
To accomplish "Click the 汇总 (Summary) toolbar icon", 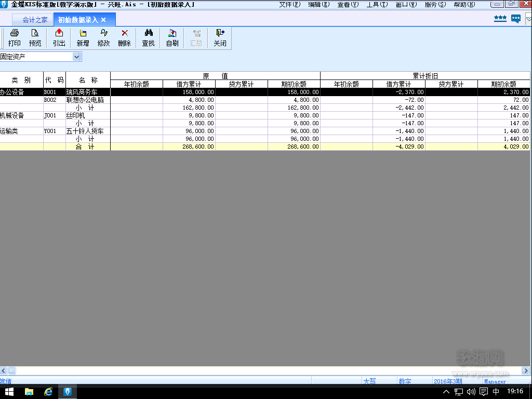I will tap(196, 37).
